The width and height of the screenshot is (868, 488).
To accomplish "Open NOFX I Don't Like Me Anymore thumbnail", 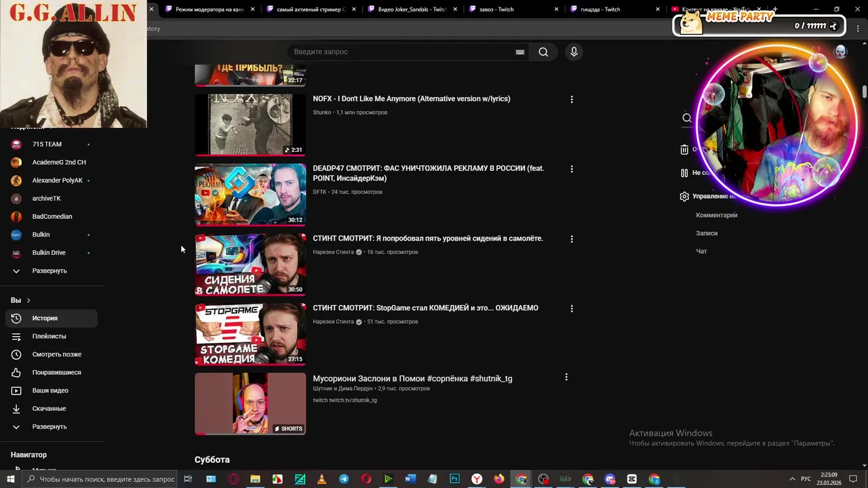I will [x=250, y=125].
